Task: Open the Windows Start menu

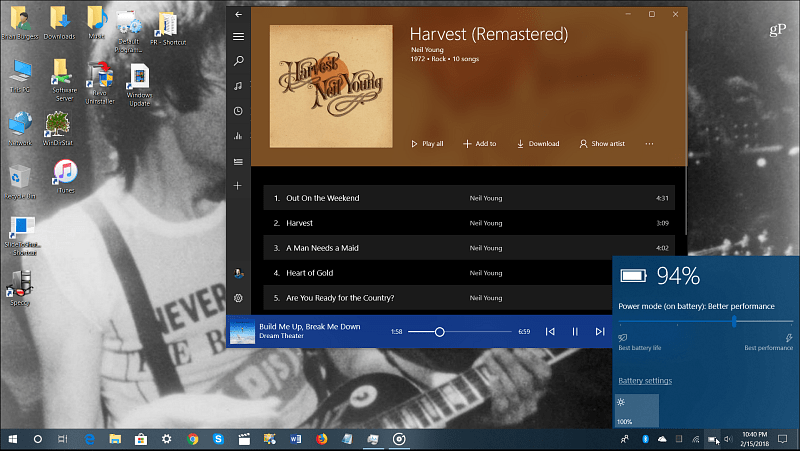Action: [x=13, y=439]
